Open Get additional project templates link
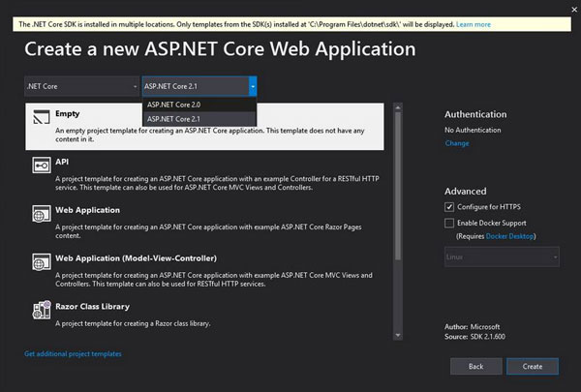This screenshot has height=392, width=581. pos(73,354)
